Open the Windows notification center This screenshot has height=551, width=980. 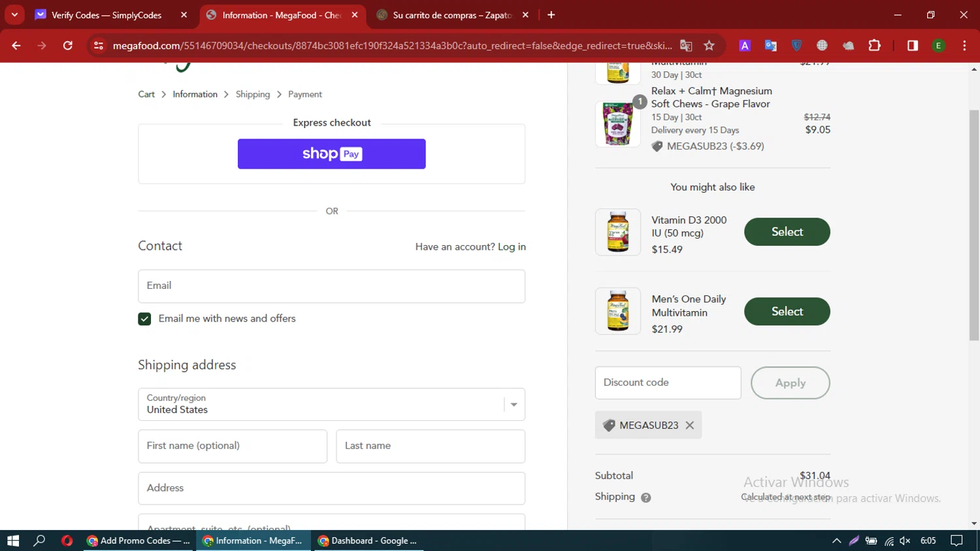pos(957,541)
